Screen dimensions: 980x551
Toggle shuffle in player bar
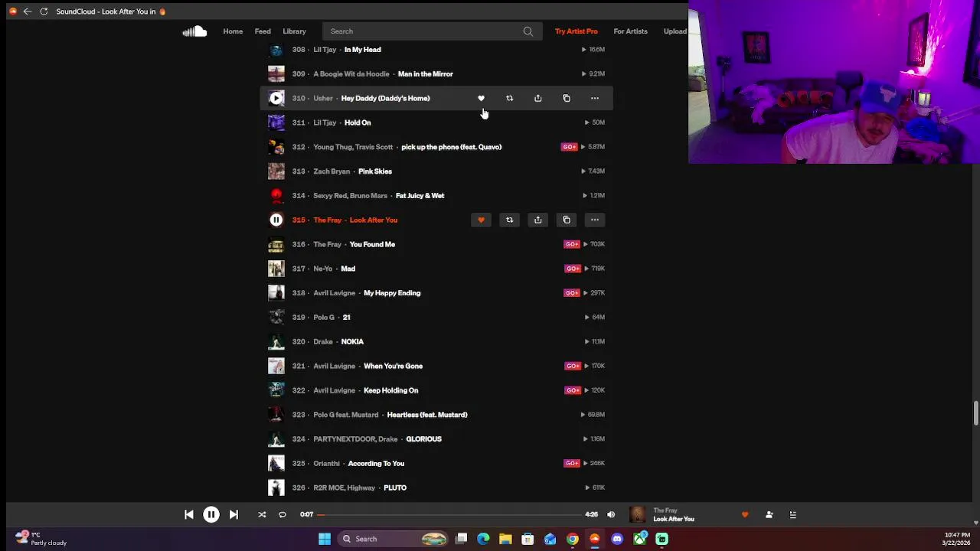tap(262, 515)
